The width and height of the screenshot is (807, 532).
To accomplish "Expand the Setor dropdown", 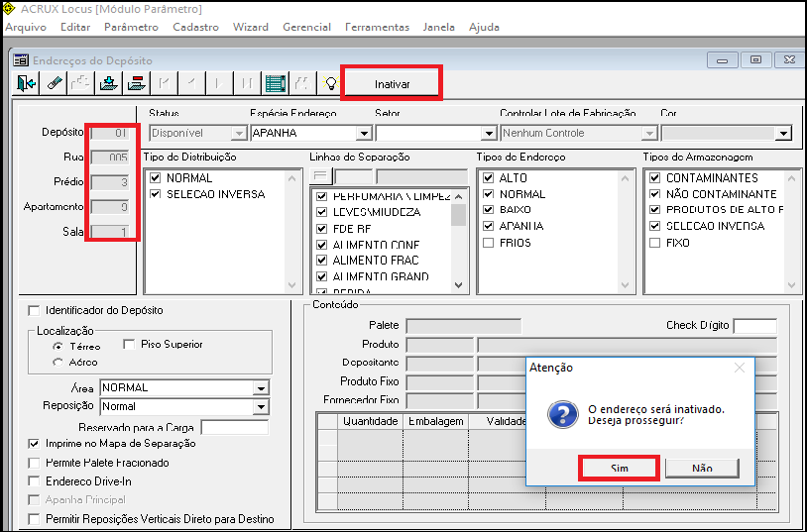I will point(489,134).
